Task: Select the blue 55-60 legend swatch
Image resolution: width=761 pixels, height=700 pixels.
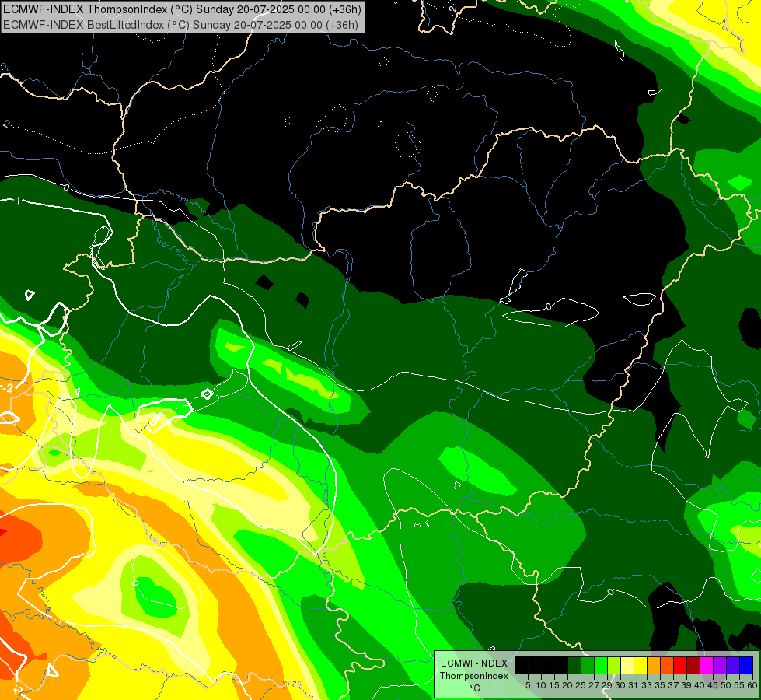Action: [746, 665]
